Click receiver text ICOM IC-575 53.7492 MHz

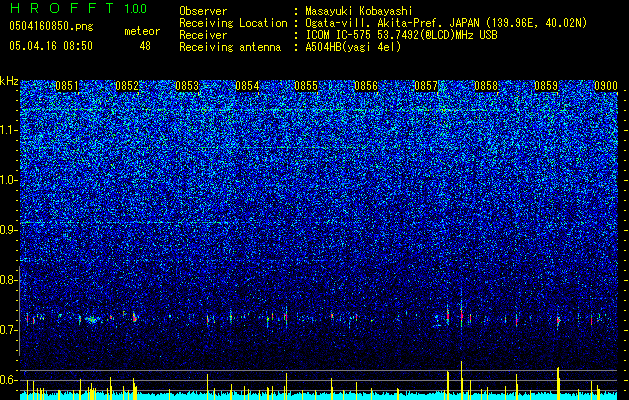401,35
